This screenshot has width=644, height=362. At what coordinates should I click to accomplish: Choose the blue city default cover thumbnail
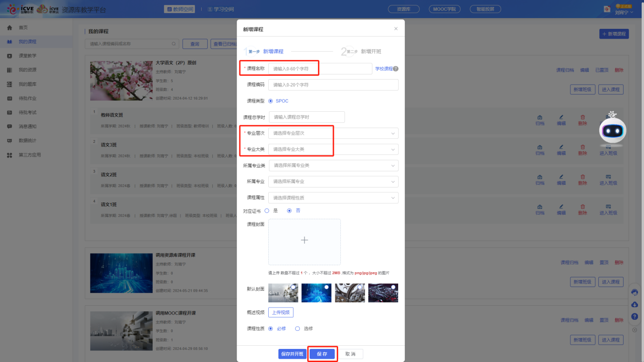[317, 293]
